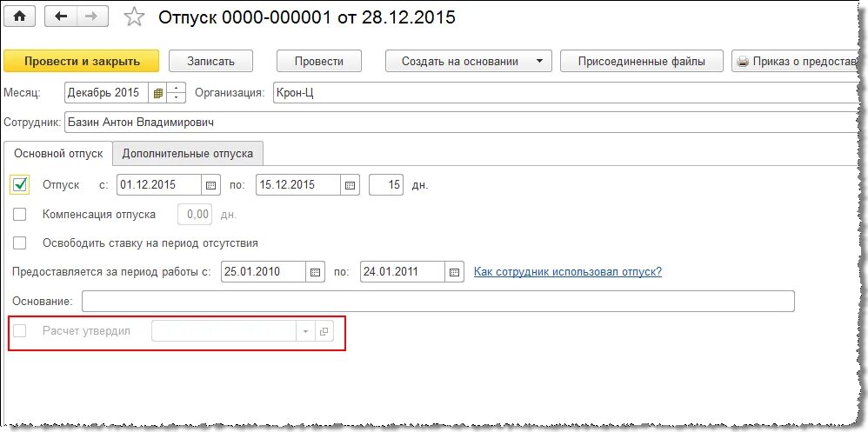Click the vacation days count field 15

click(386, 185)
